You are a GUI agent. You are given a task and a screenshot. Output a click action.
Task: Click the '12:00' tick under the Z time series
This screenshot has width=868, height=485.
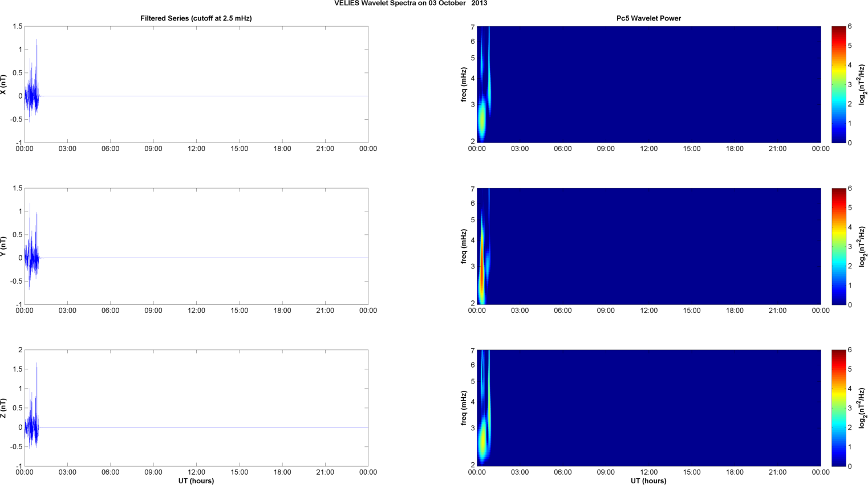click(x=196, y=472)
